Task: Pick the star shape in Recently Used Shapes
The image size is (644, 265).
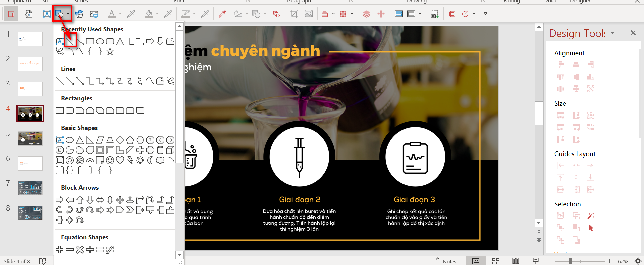Action: [110, 51]
